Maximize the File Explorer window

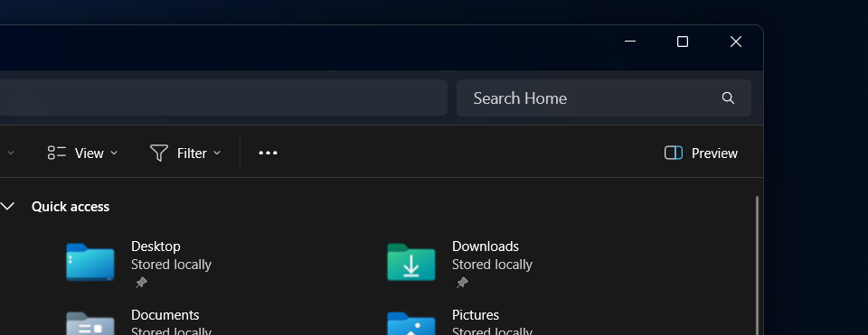[x=683, y=42]
